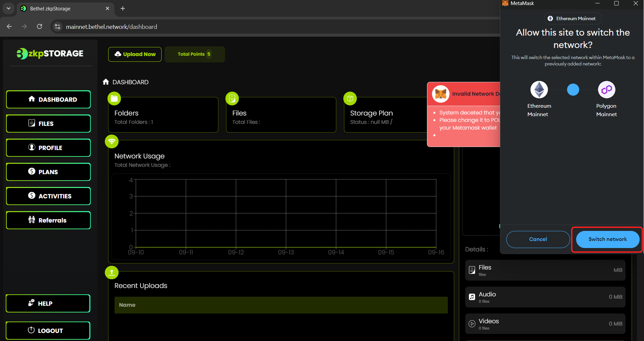Maximize the MetaMask window
The height and width of the screenshot is (341, 644).
point(616,3)
